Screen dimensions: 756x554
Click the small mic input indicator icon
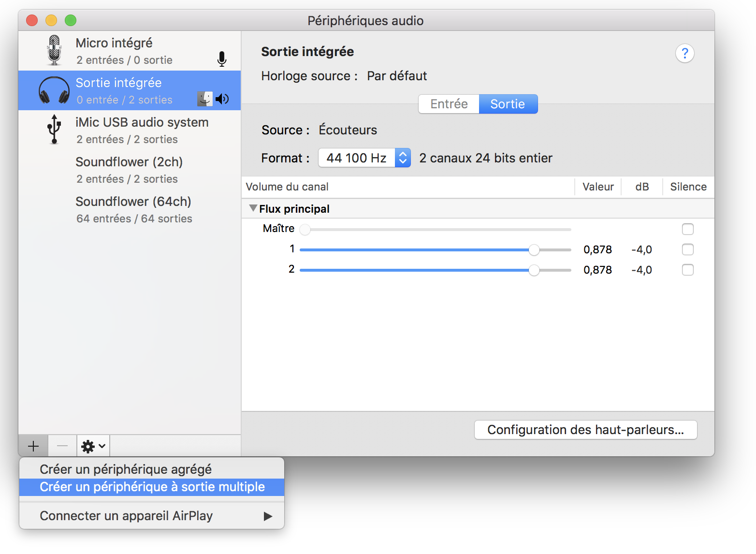point(222,59)
